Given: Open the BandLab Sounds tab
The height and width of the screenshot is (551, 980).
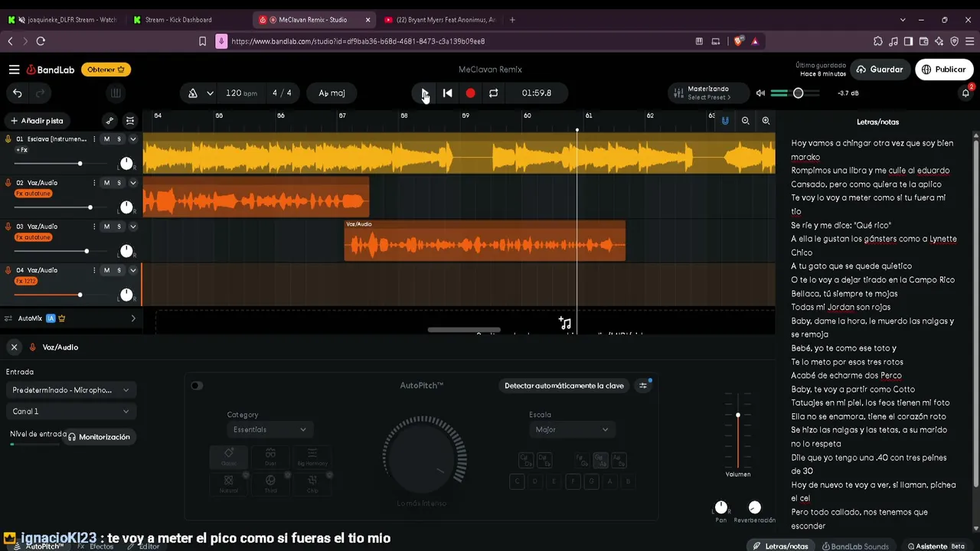Looking at the screenshot, I should coord(855,546).
